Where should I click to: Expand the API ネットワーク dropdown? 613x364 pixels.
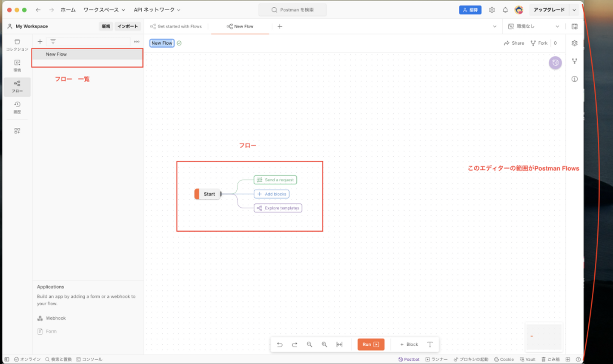157,10
